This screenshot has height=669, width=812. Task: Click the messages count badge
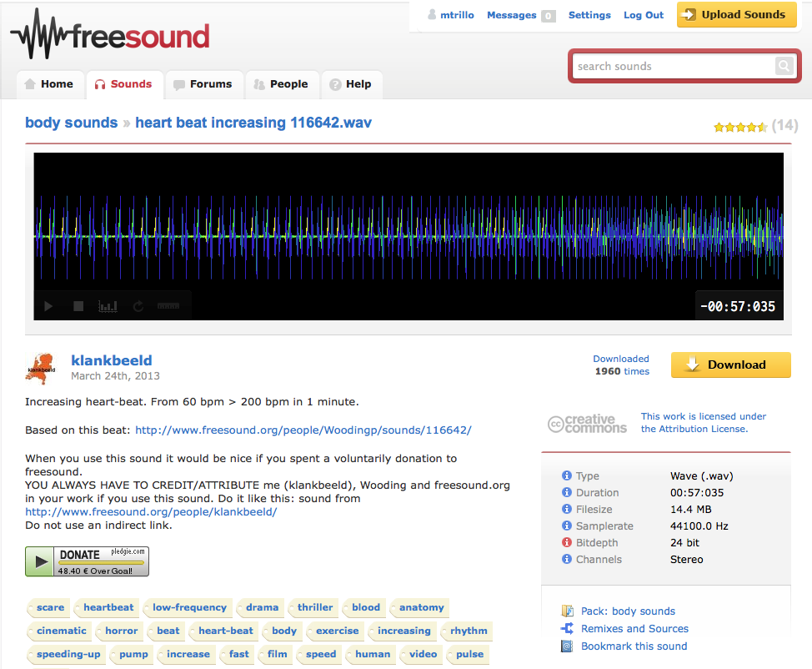pos(548,16)
